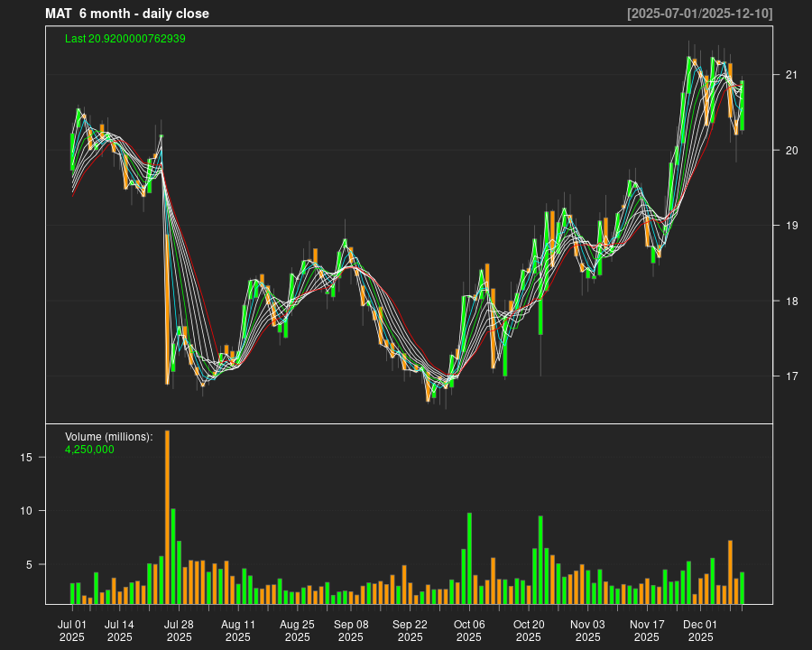812x650 pixels.
Task: Select the Last price value label
Action: tap(125, 39)
